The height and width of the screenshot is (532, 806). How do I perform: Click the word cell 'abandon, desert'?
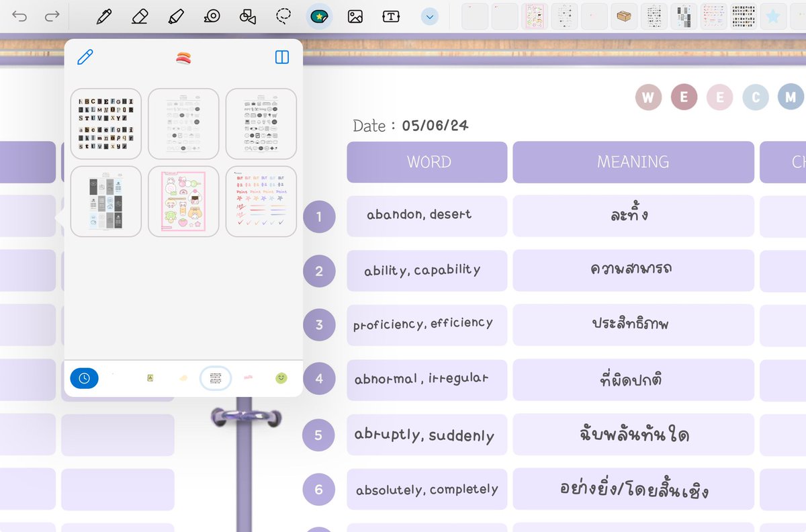click(x=427, y=216)
